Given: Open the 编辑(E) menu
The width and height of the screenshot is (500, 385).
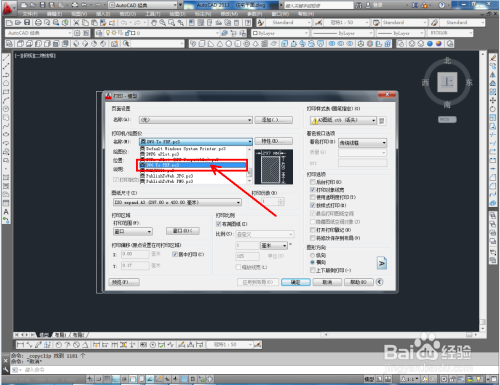Looking at the screenshot, I should click(x=54, y=14).
